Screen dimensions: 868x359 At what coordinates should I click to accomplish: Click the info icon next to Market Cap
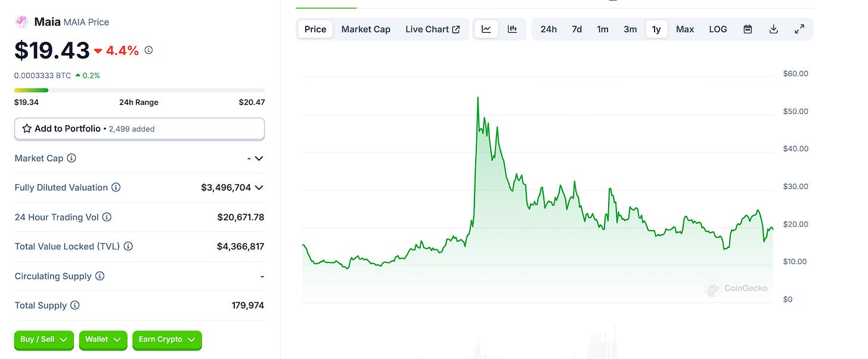coord(72,158)
